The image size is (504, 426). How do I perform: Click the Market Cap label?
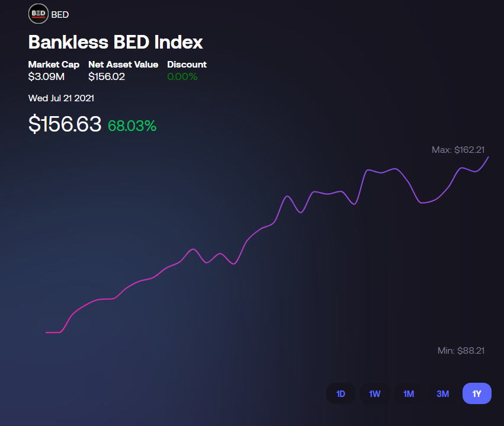point(54,65)
